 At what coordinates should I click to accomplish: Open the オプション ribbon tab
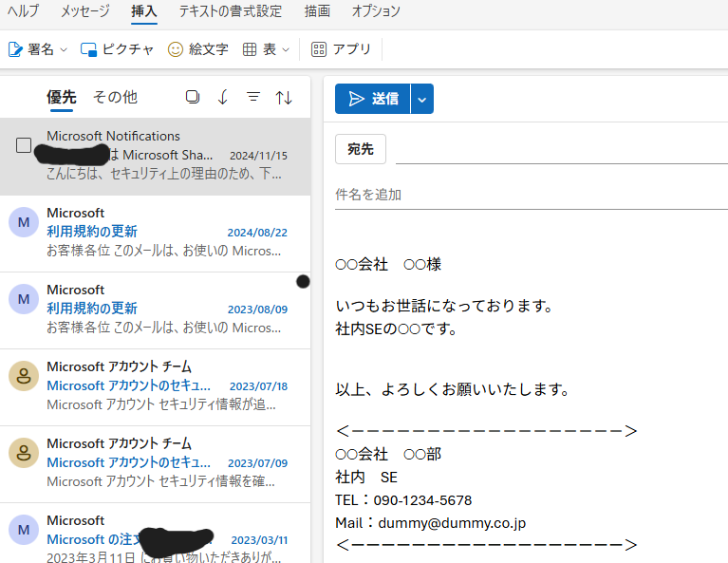(x=376, y=11)
